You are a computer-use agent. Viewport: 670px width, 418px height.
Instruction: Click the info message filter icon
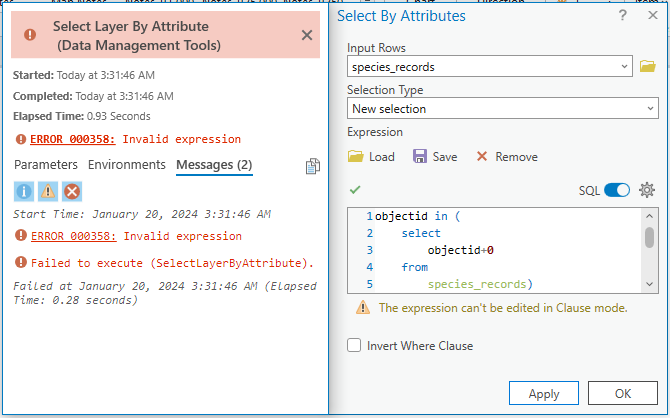tap(24, 191)
